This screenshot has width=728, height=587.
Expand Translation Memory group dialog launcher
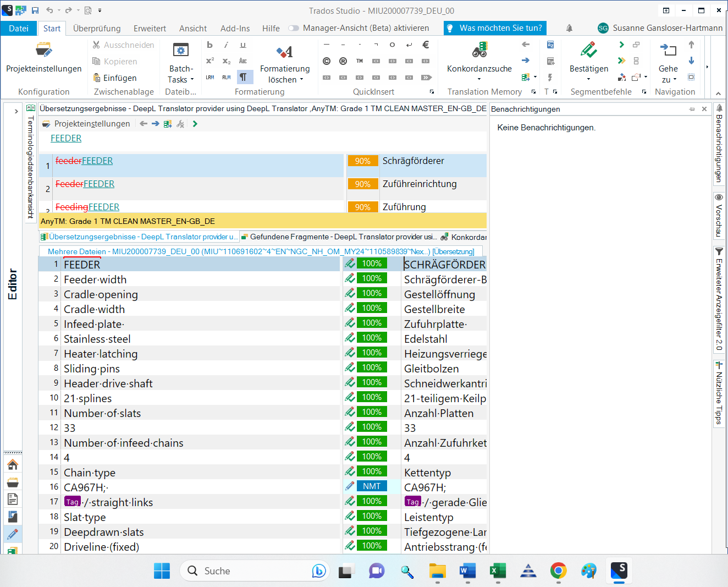[x=533, y=92]
